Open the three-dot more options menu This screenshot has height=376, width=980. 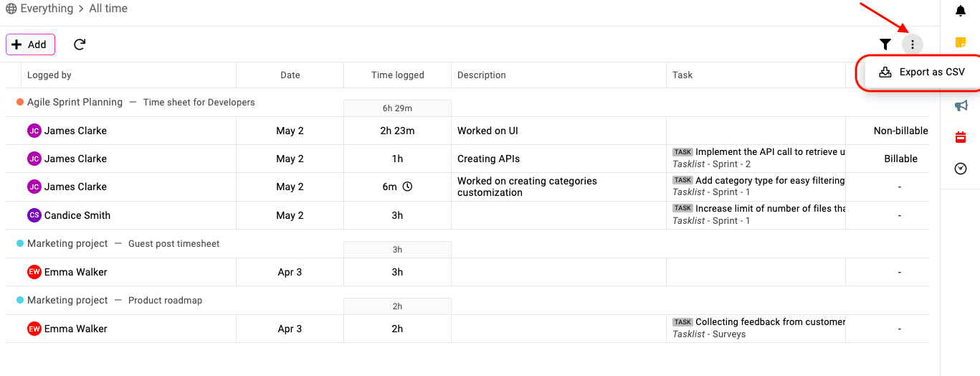[x=912, y=44]
